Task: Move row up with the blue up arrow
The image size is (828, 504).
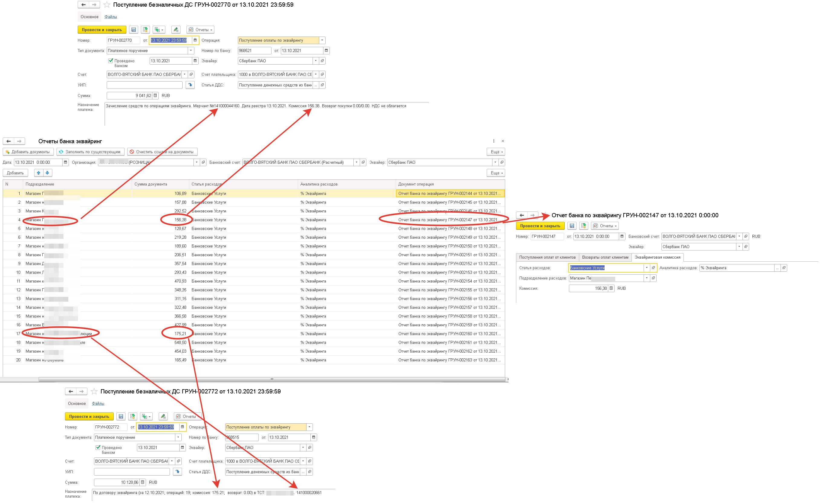Action: 39,173
